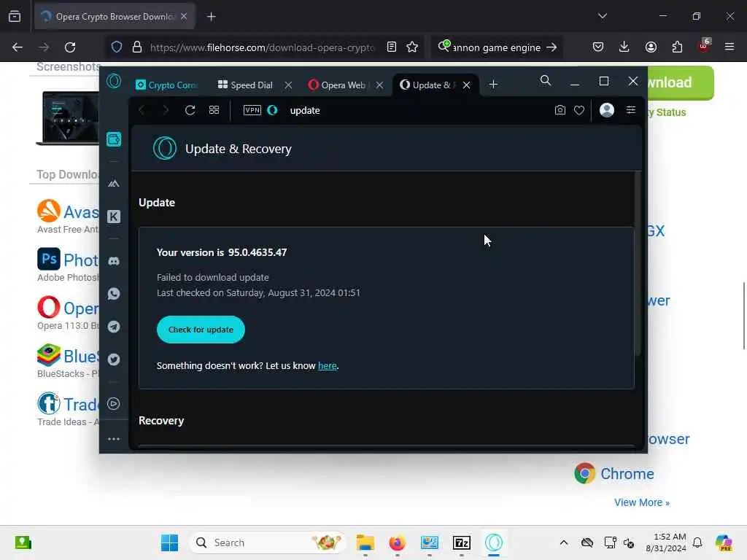Switch to the Crypto Corner tab
Viewport: 747px width, 560px height.
tap(166, 85)
